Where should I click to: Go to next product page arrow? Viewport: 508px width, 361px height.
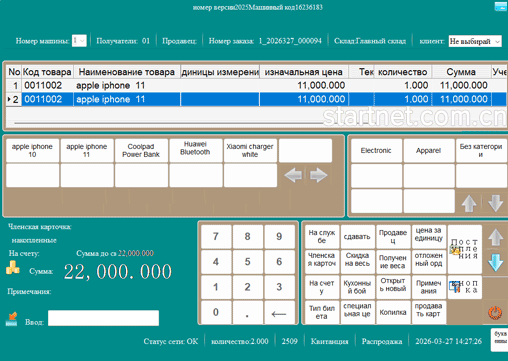point(318,175)
